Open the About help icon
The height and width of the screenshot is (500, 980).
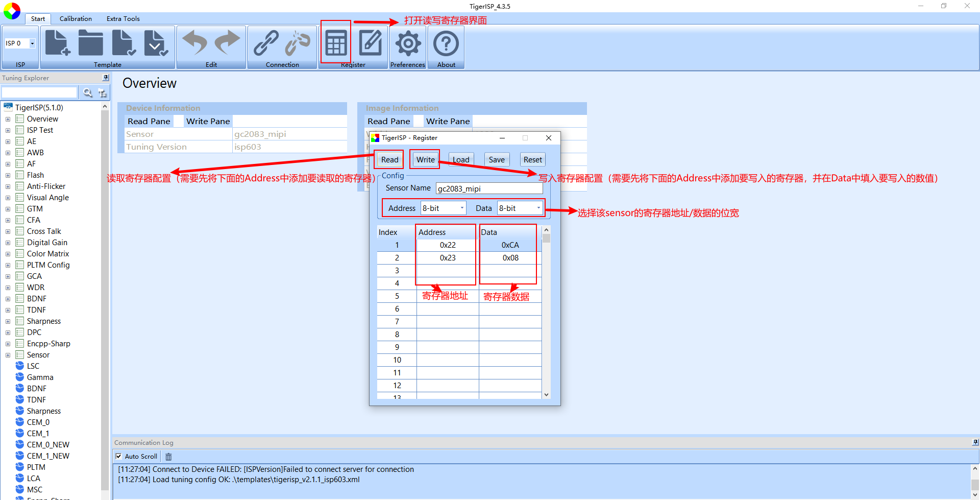click(x=446, y=43)
